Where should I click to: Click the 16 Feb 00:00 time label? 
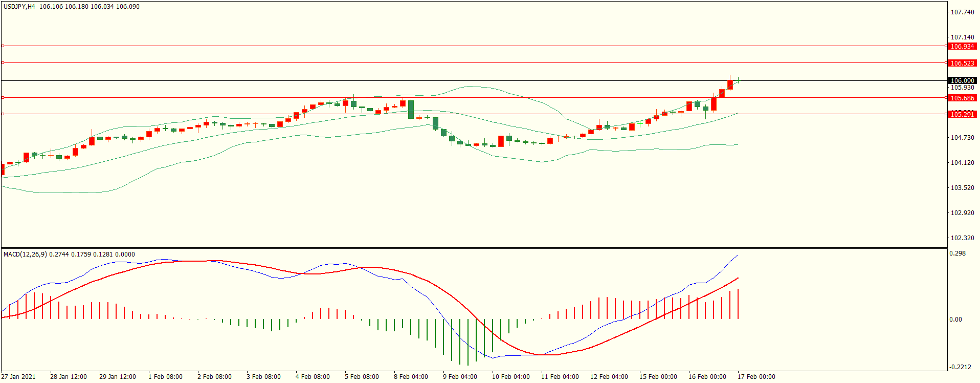tap(707, 377)
